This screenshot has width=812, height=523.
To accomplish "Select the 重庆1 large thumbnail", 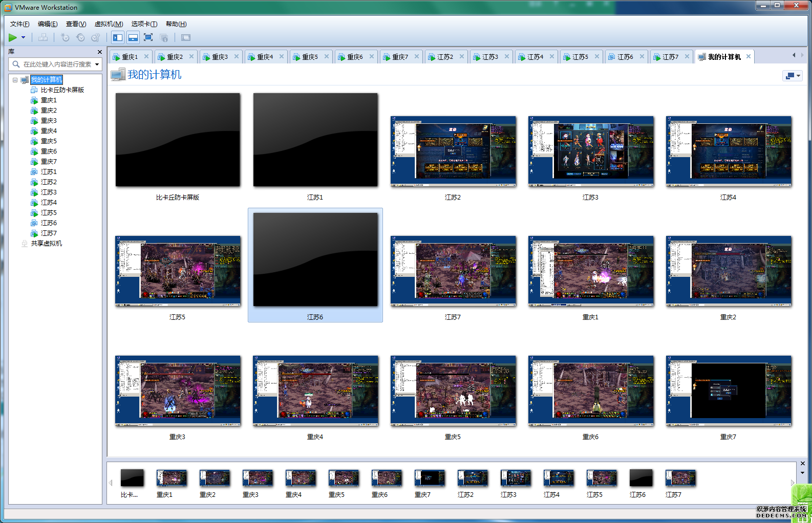I will 591,271.
